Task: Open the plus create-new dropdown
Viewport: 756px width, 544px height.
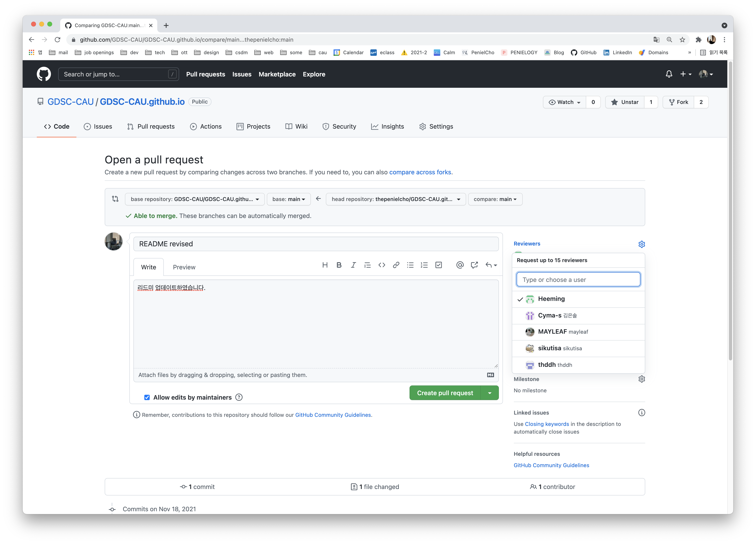Action: coord(686,74)
